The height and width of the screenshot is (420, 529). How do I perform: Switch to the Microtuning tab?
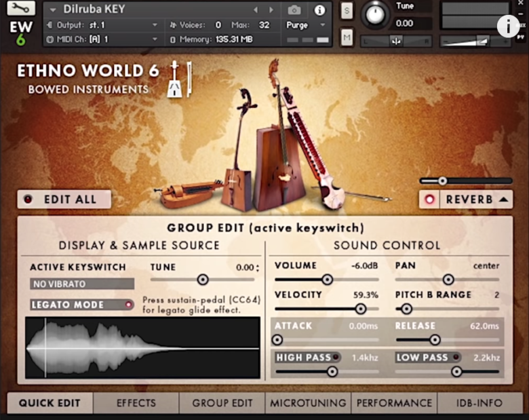click(x=308, y=403)
